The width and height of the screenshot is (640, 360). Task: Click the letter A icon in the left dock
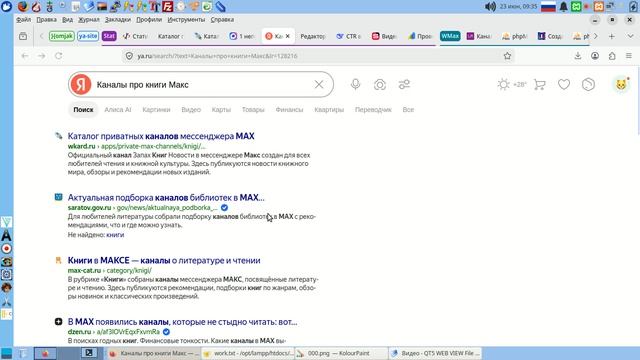[7, 236]
